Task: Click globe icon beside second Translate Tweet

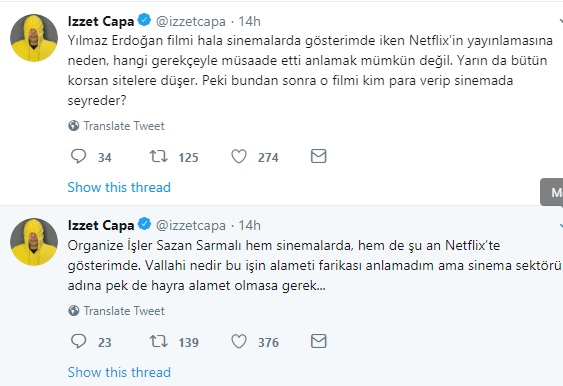Action: (74, 311)
